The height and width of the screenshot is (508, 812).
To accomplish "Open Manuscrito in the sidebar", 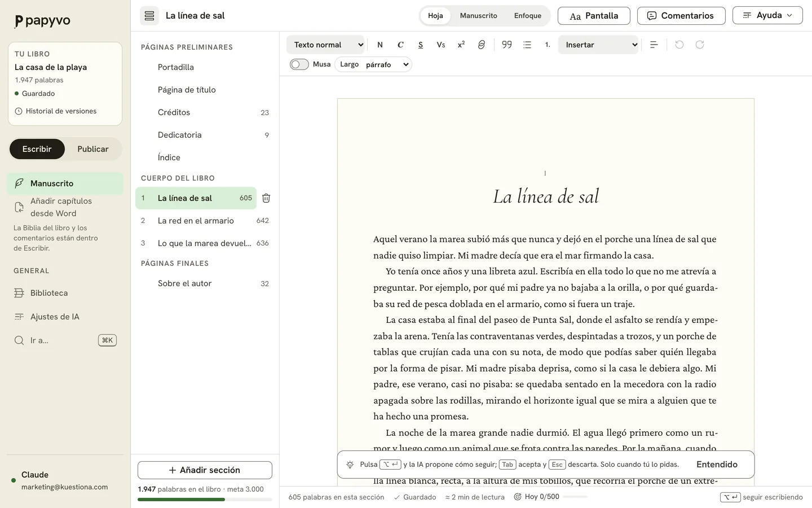I will [65, 183].
